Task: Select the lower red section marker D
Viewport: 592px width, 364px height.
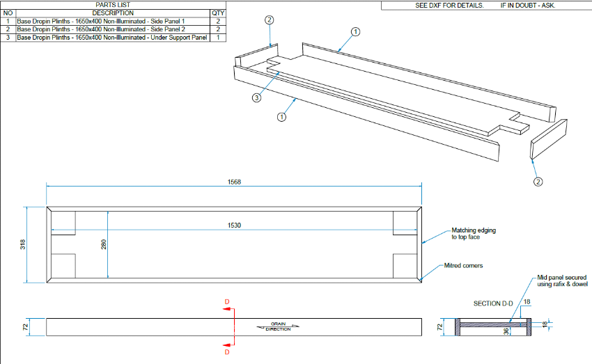Action: [x=226, y=351]
